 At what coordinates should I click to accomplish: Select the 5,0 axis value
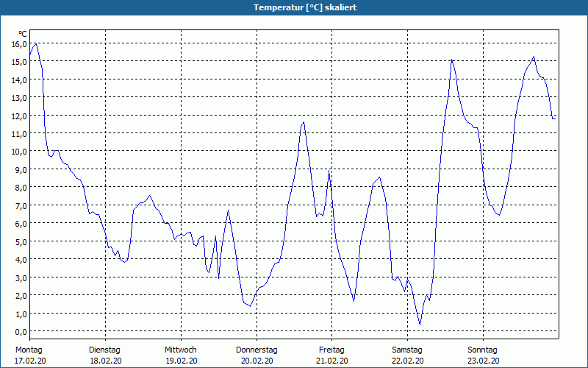21,242
